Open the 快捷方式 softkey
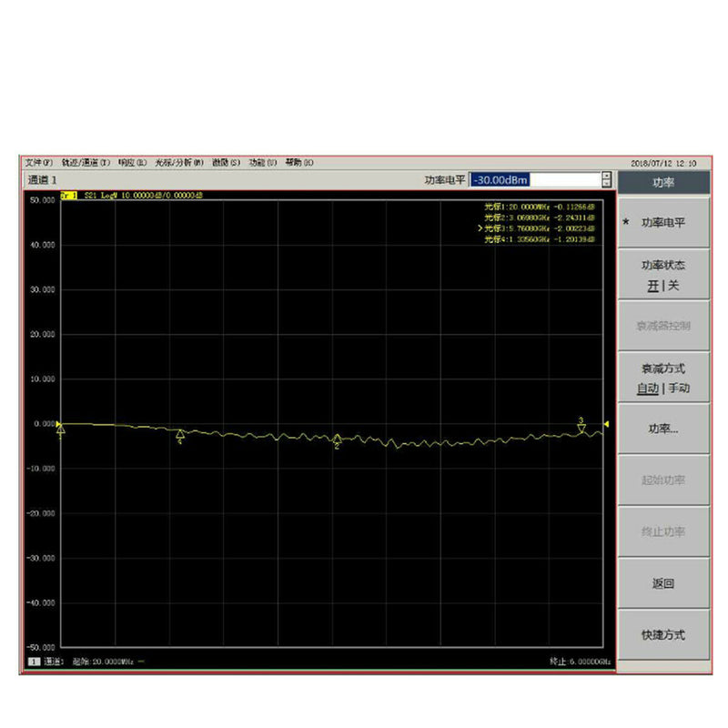 tap(663, 634)
